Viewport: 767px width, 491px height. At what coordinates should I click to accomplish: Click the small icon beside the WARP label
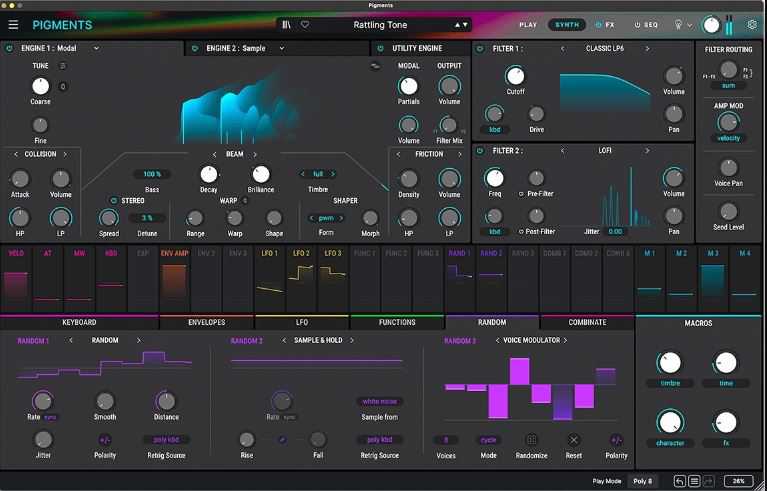tap(245, 201)
